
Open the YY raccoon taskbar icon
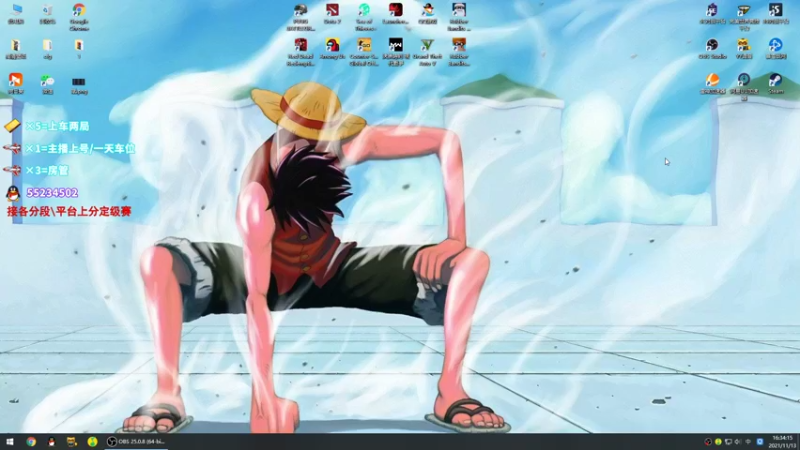(x=72, y=442)
